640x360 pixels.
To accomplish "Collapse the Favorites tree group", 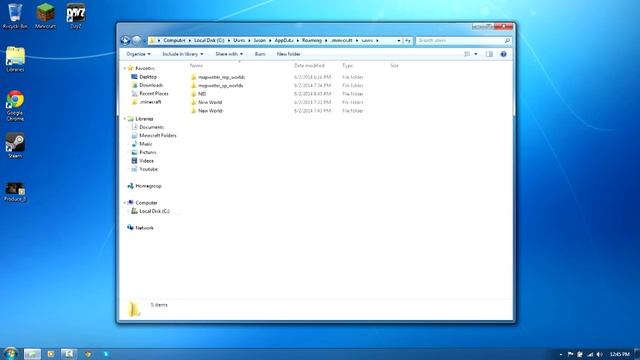I will tap(125, 68).
